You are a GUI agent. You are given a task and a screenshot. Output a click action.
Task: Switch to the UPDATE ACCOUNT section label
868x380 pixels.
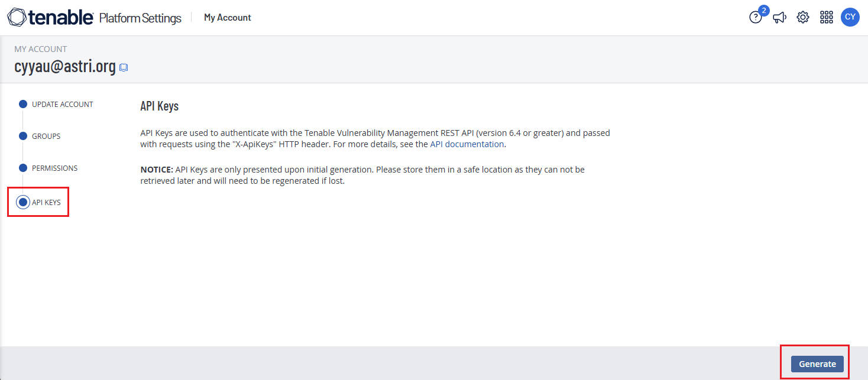click(x=63, y=105)
